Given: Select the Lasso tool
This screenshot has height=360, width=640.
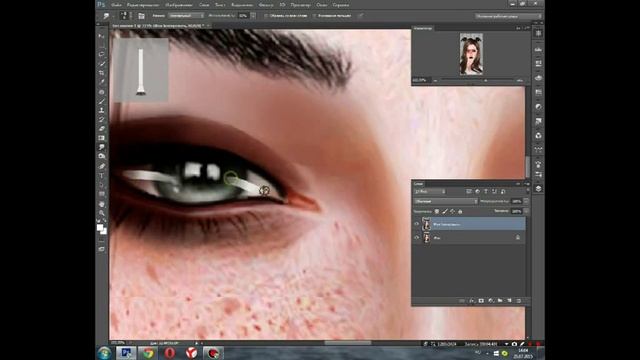Looking at the screenshot, I should tap(101, 54).
